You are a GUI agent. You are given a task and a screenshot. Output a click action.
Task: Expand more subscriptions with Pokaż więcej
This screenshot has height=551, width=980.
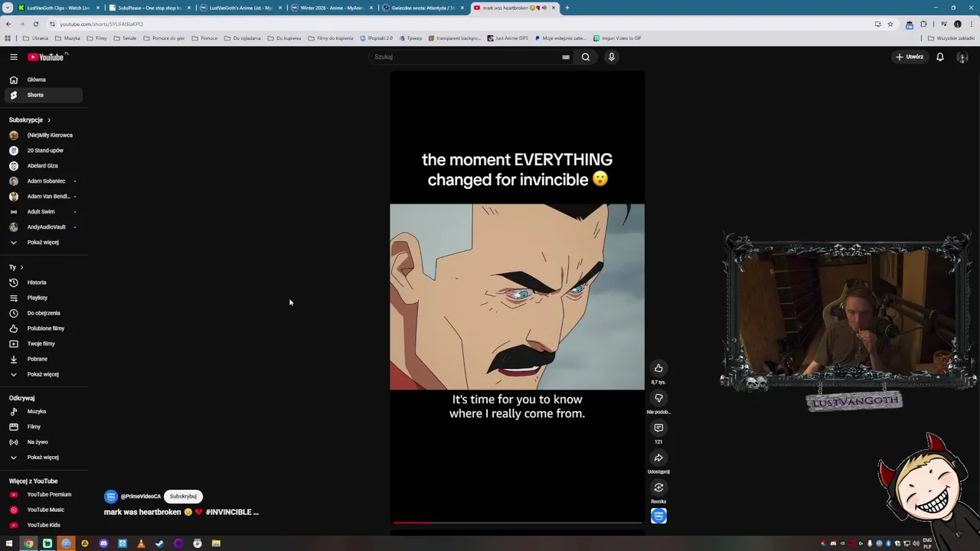pyautogui.click(x=42, y=243)
